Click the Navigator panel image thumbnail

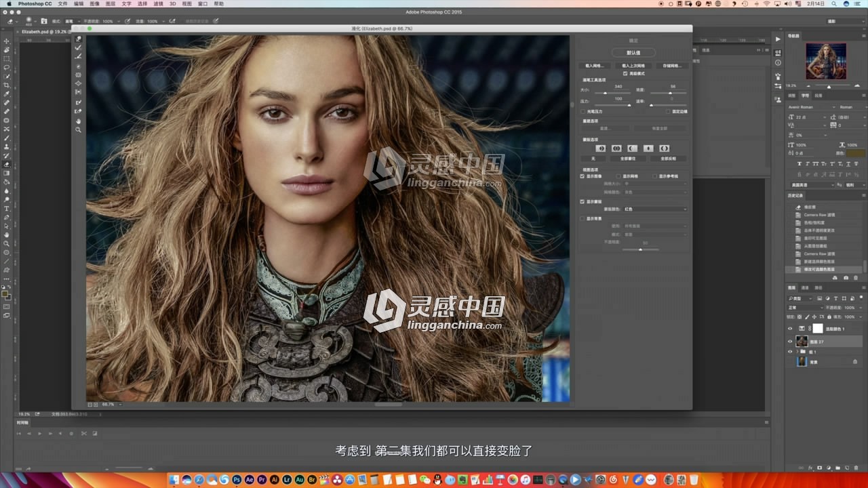click(826, 61)
